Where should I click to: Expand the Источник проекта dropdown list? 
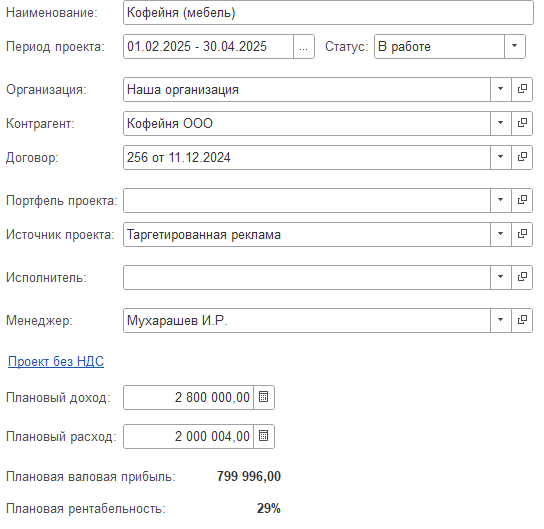click(501, 234)
